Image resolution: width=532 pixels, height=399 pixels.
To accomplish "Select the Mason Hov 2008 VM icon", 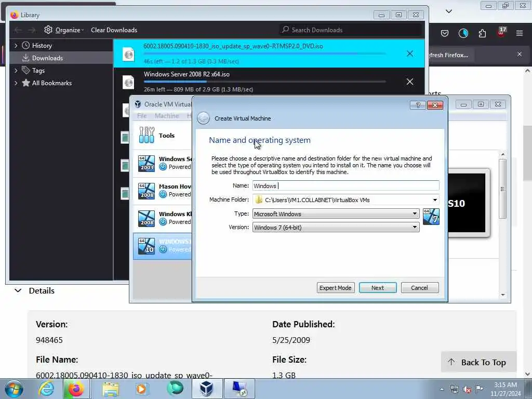I will click(x=147, y=191).
